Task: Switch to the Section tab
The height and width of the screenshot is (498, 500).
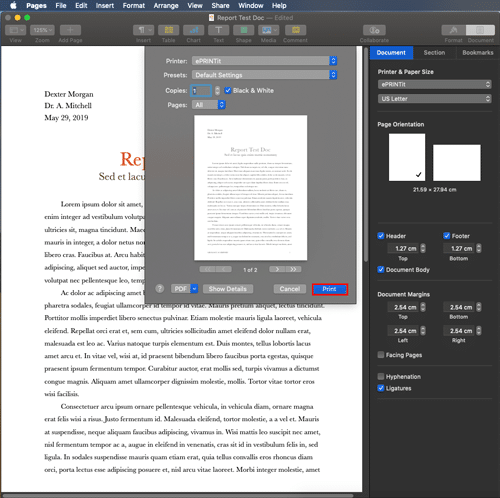Action: (x=434, y=53)
